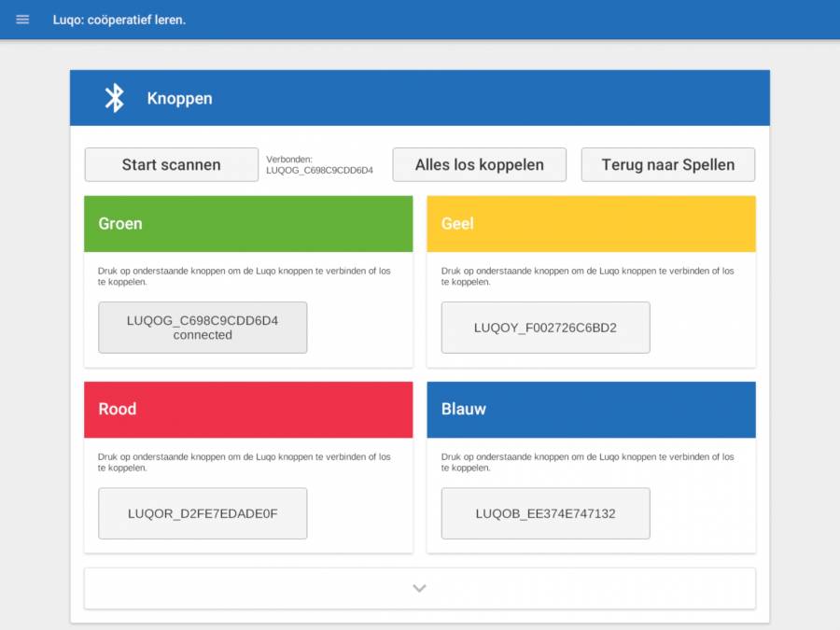Click the instruction text in the Rood card

pos(245,462)
